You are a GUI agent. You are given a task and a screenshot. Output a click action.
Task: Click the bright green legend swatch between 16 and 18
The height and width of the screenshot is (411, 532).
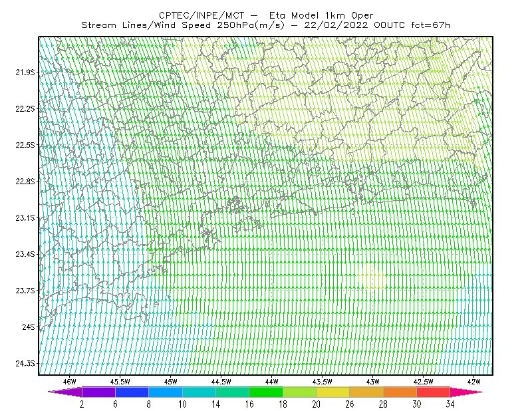266,392
